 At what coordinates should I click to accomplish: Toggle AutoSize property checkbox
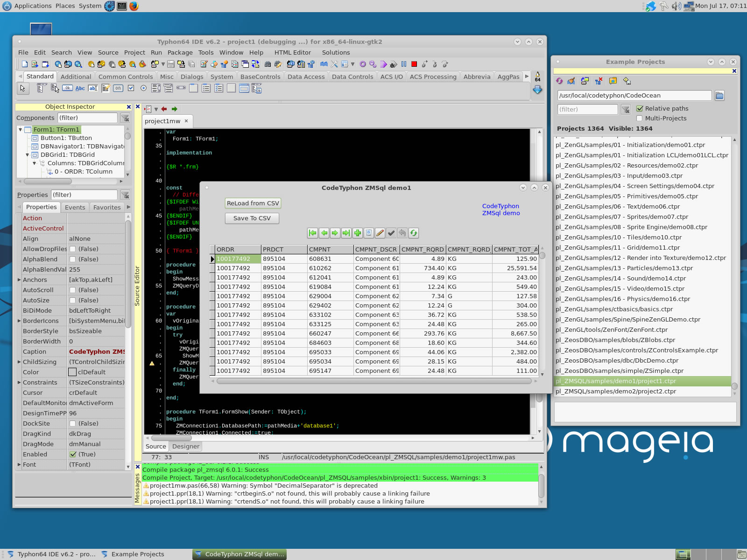point(73,300)
